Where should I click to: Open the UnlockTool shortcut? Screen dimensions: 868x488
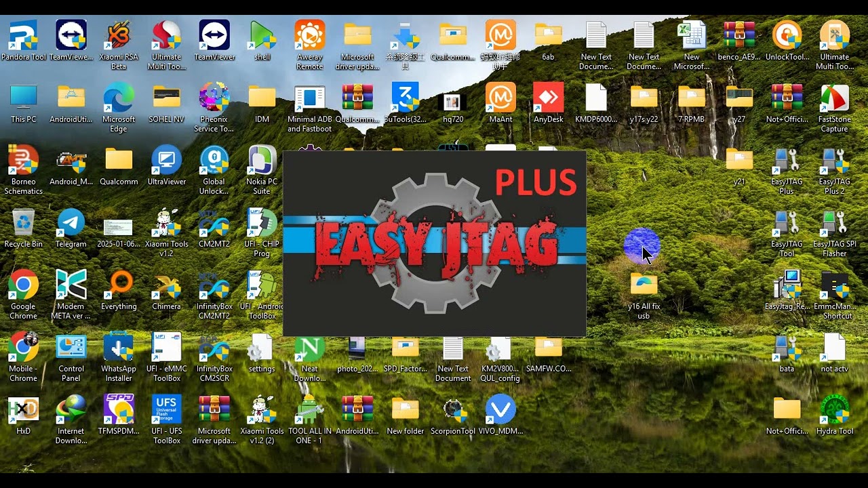[787, 41]
